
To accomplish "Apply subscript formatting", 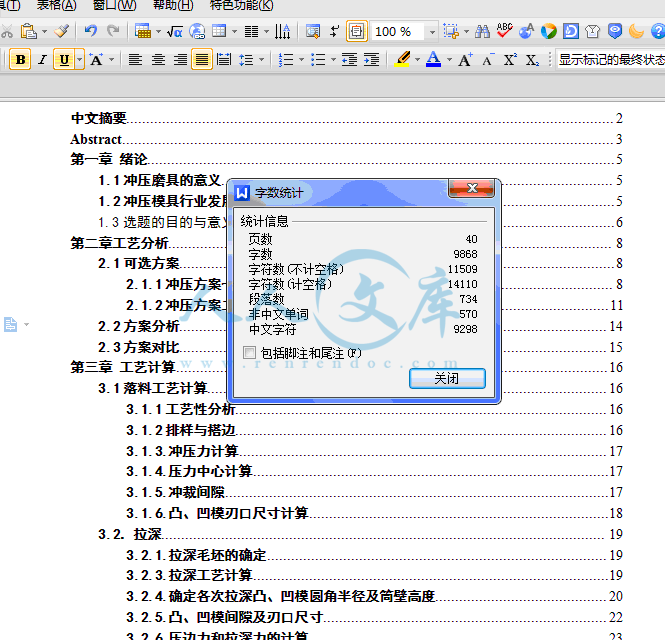I will [532, 60].
